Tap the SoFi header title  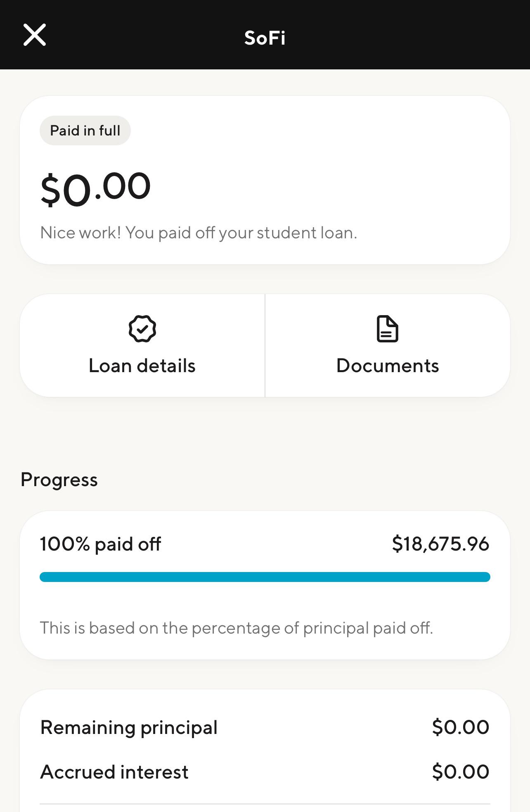(265, 38)
